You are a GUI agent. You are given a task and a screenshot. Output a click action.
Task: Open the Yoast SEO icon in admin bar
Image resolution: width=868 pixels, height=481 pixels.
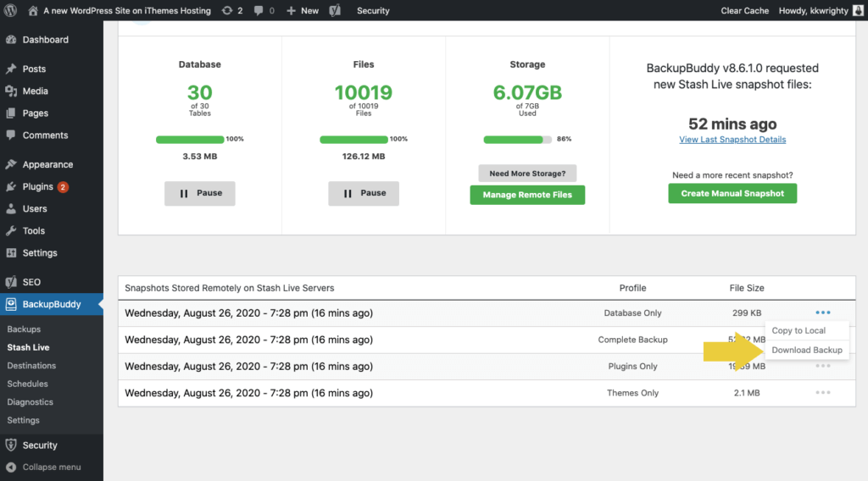tap(335, 10)
